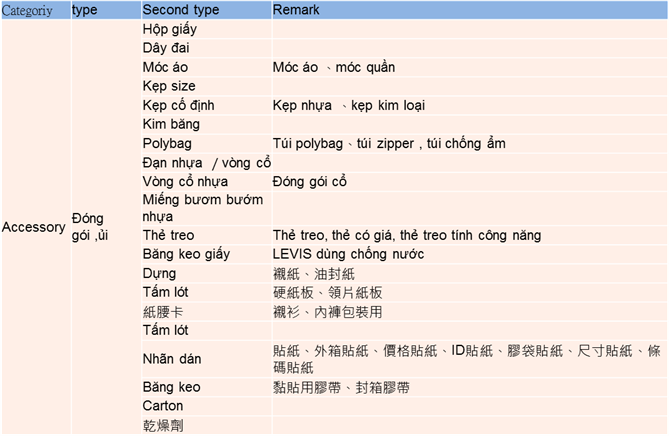
Task: Click the 'Polybag' second type cell
Action: (x=167, y=143)
